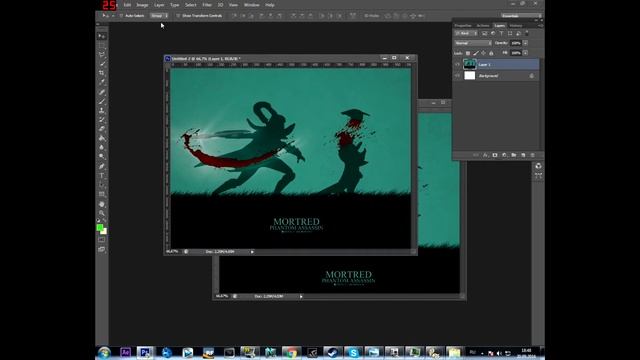The width and height of the screenshot is (640, 360).
Task: Switch to the History tab
Action: point(516,26)
